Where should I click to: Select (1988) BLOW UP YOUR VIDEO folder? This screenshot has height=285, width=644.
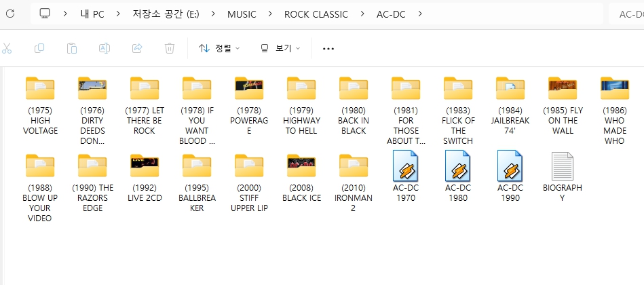point(40,165)
